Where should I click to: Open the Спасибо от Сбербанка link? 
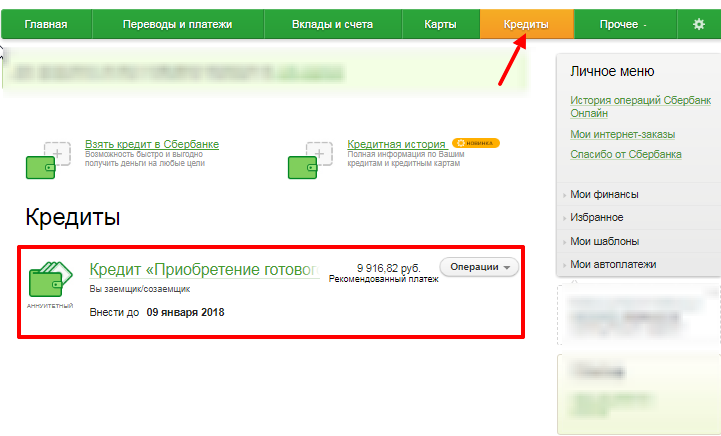(626, 155)
